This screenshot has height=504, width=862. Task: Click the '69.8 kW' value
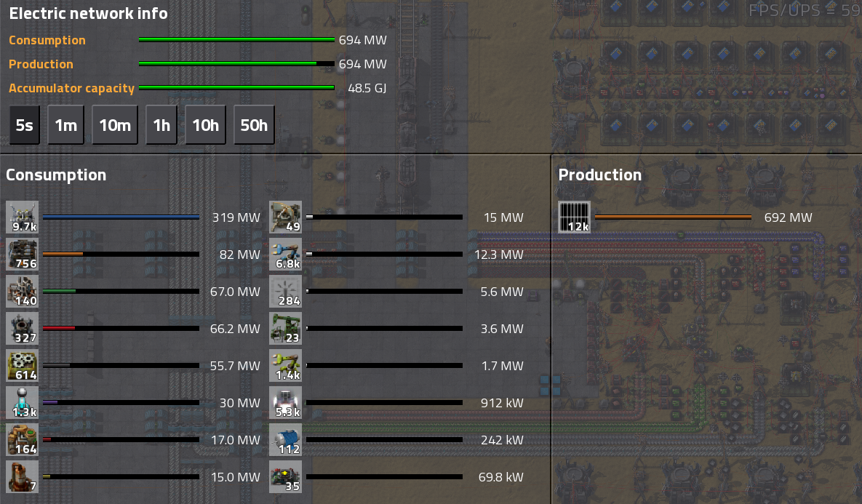pos(500,477)
